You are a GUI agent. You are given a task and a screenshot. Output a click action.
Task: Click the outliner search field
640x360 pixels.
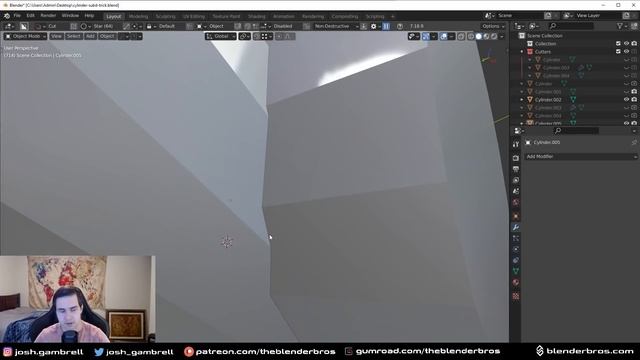tap(571, 26)
